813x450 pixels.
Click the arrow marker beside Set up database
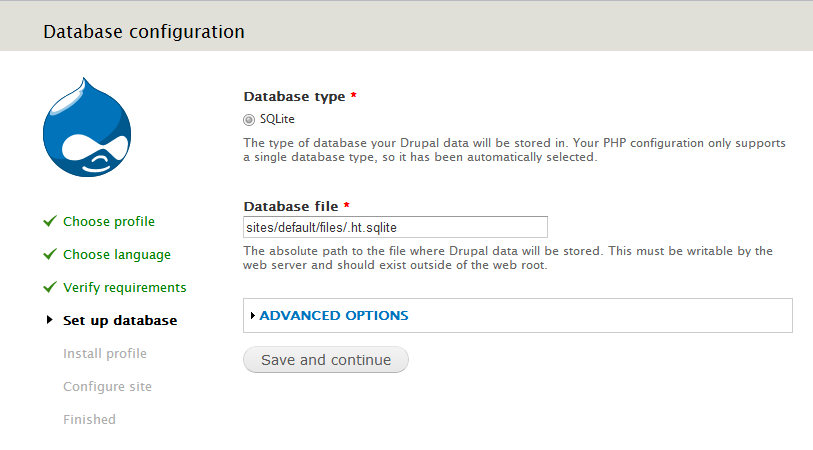(49, 321)
